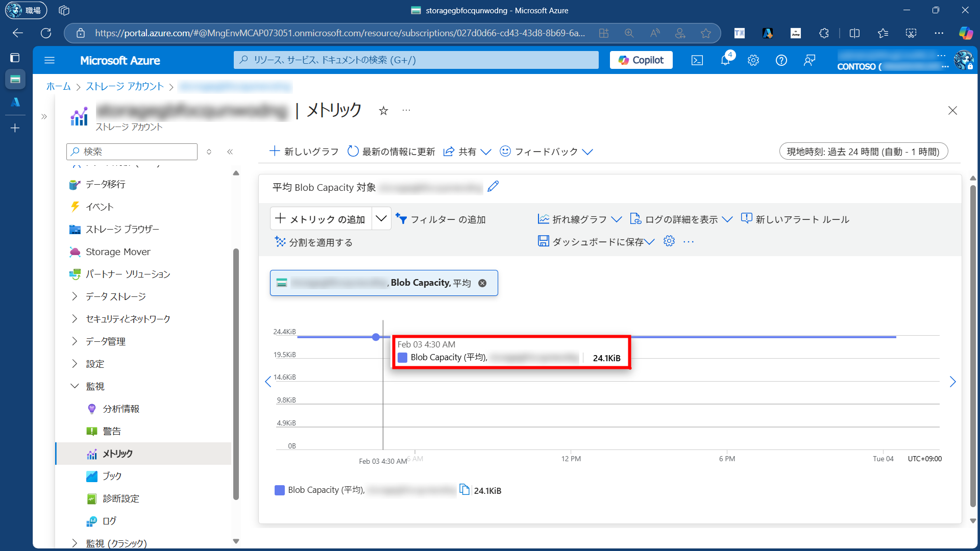Open Azure Cloud Shell icon
The height and width of the screenshot is (551, 980).
pos(697,60)
